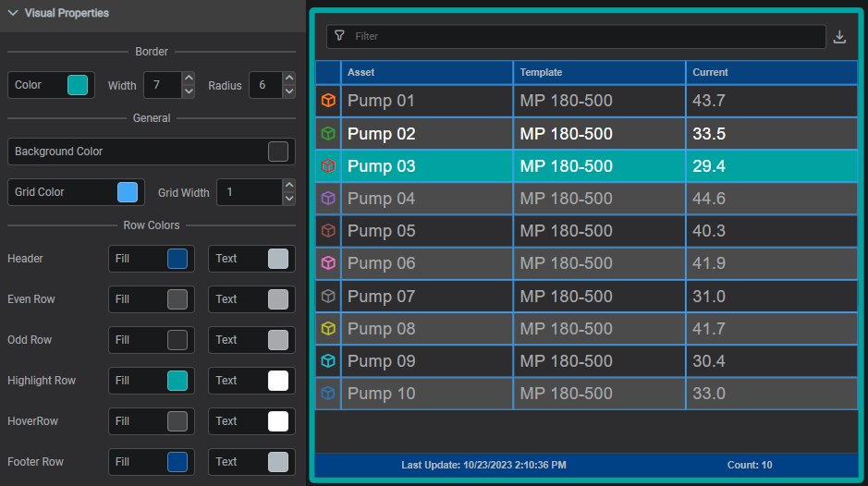The width and height of the screenshot is (868, 486).
Task: Increase the border Width value
Action: 189,79
